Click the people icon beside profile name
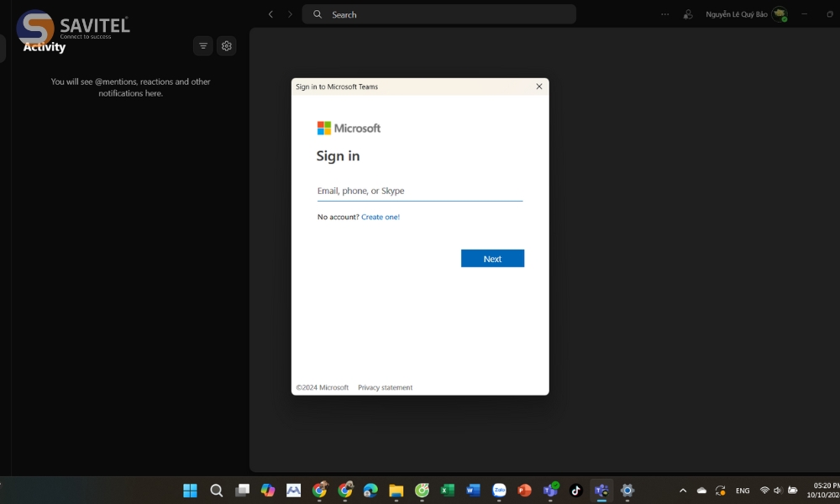Viewport: 840px width, 504px height. tap(688, 14)
